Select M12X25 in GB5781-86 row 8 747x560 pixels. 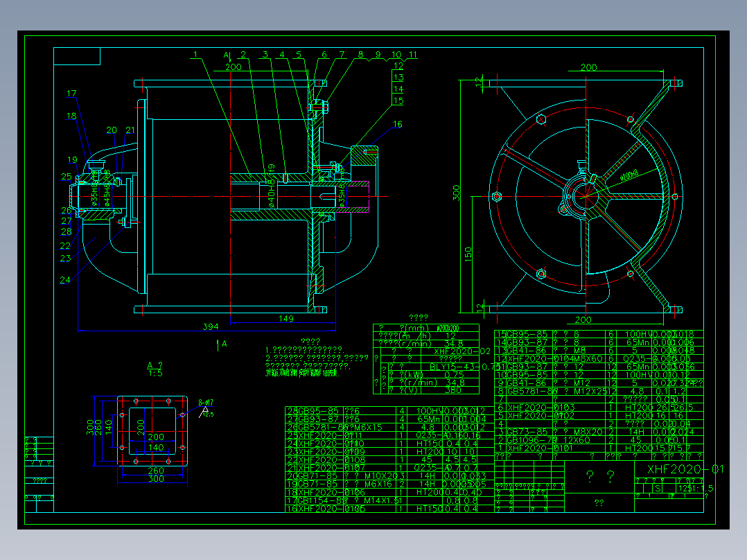[x=590, y=392]
